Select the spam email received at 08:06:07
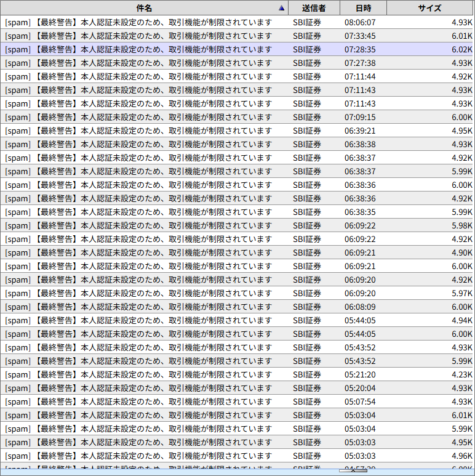Viewport: 475px width, 476px height. 237,22
